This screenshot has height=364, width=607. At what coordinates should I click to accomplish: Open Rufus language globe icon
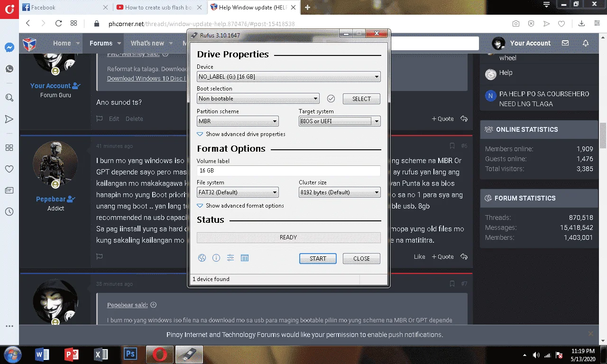[202, 258]
